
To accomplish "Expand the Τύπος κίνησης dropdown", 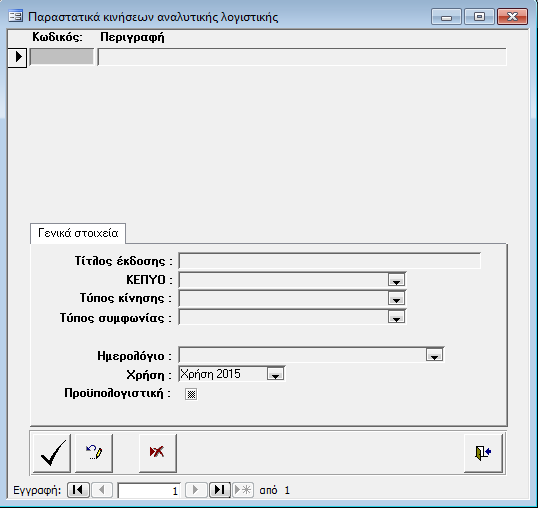I will click(396, 298).
